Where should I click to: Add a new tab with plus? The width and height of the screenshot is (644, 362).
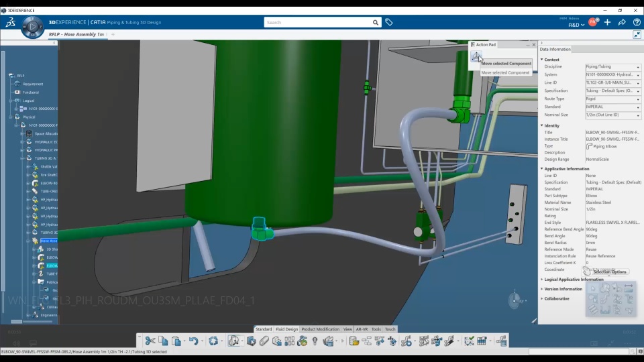coord(113,34)
